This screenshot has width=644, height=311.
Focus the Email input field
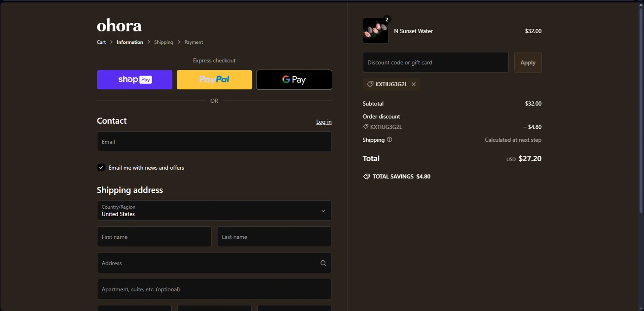[214, 142]
